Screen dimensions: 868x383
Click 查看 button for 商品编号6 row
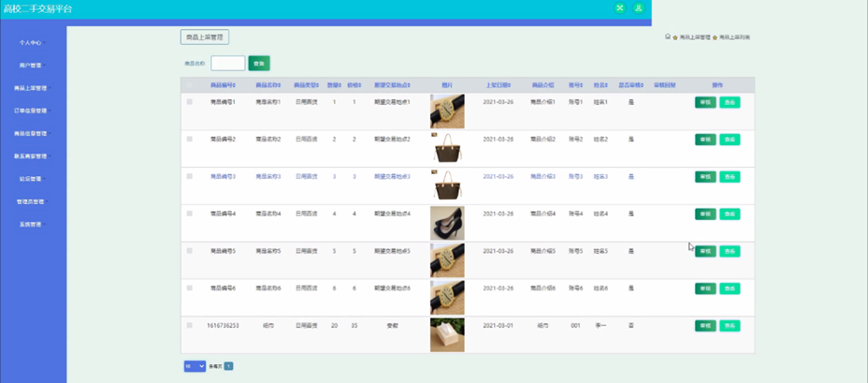coord(730,288)
